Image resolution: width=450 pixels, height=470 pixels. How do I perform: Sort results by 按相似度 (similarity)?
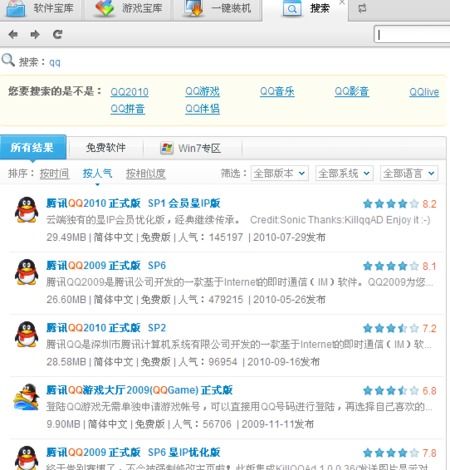[146, 174]
